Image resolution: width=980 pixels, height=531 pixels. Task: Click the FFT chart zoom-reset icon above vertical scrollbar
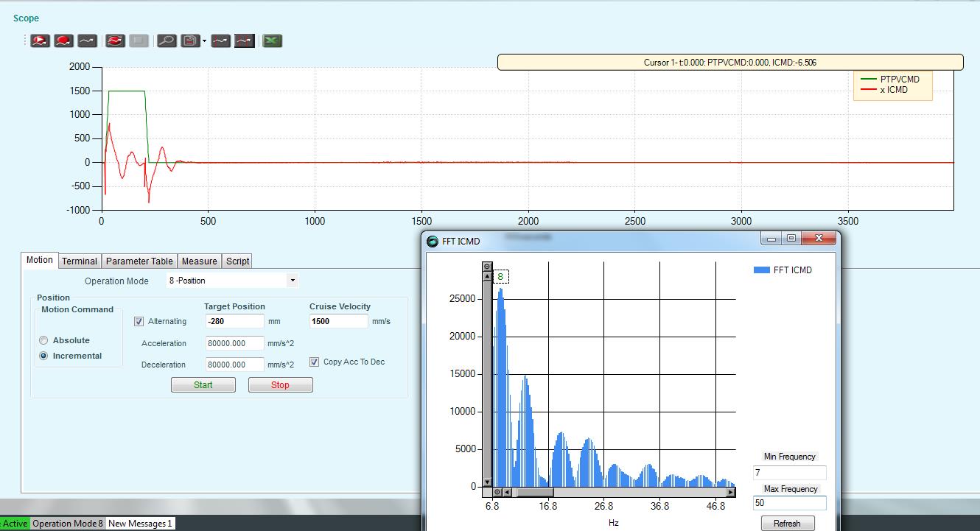(x=486, y=267)
